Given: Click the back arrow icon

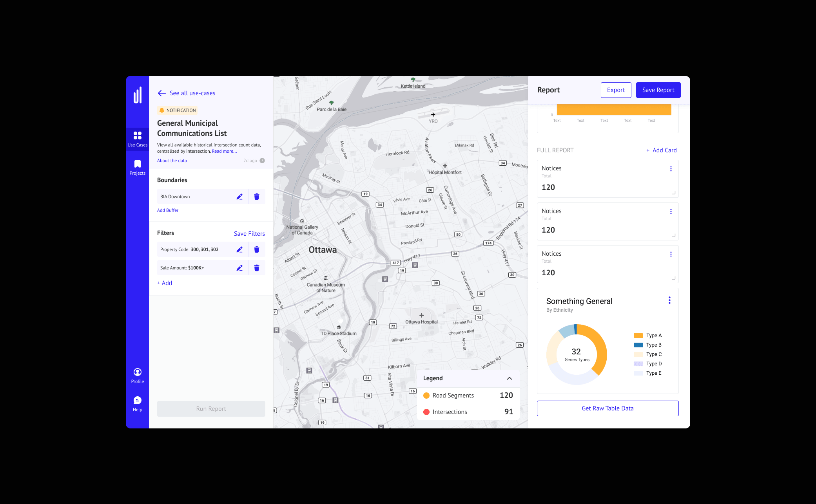Looking at the screenshot, I should click(162, 93).
